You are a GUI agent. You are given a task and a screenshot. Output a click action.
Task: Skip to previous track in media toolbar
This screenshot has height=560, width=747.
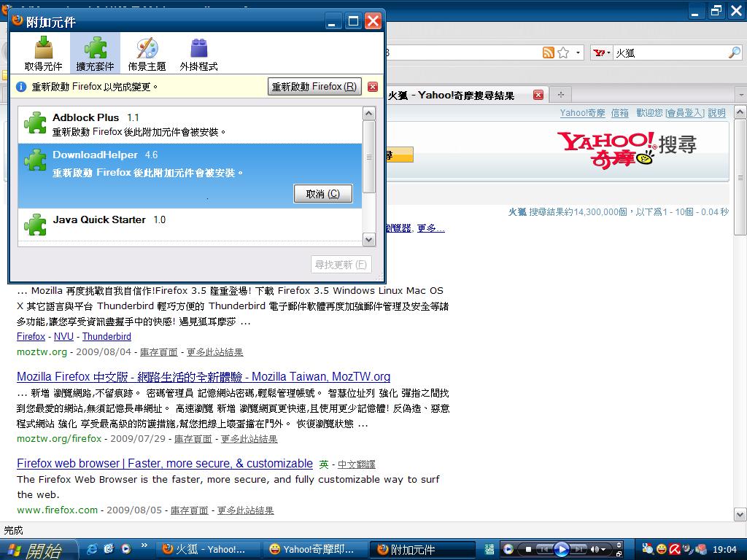point(546,550)
